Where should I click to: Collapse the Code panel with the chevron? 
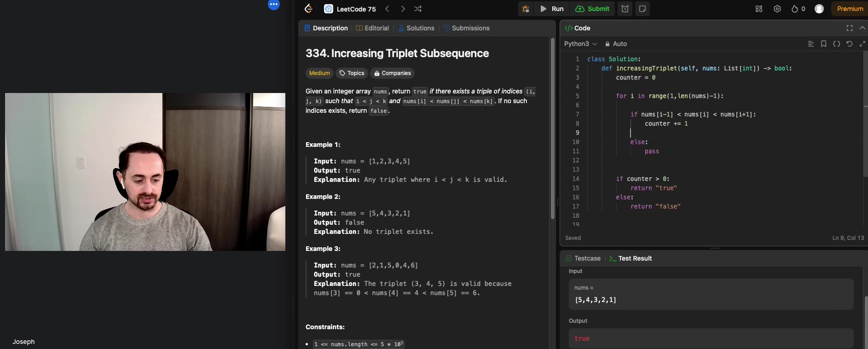(862, 28)
